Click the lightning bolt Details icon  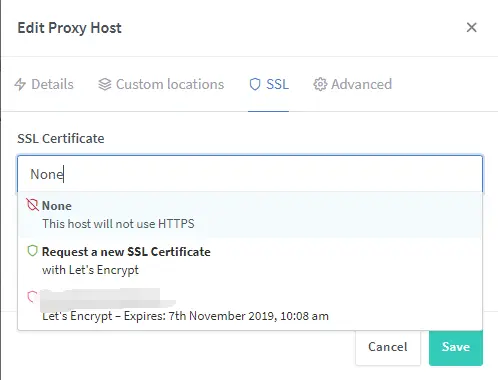point(20,84)
